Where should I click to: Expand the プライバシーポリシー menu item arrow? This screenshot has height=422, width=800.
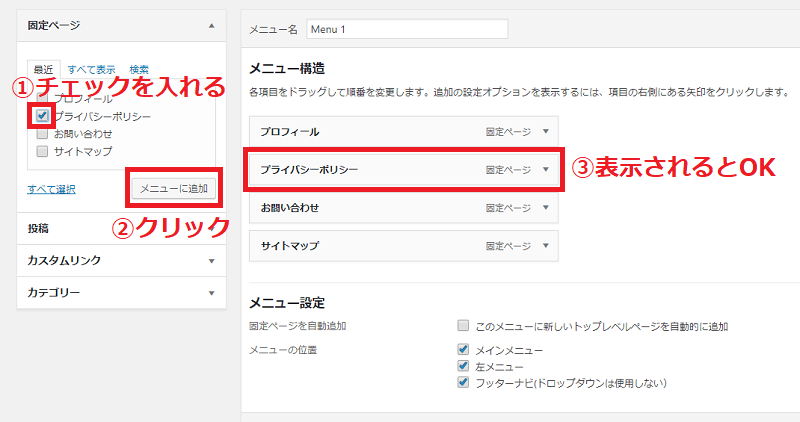[545, 169]
